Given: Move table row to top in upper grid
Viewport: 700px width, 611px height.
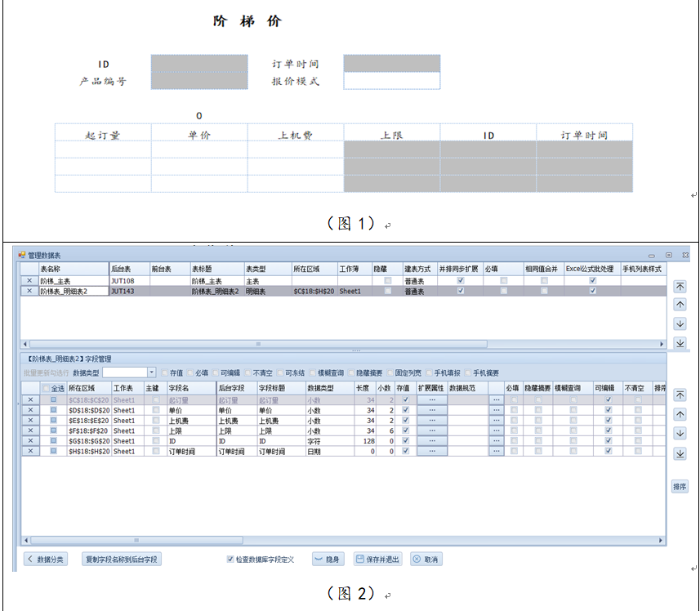Looking at the screenshot, I should (x=680, y=286).
